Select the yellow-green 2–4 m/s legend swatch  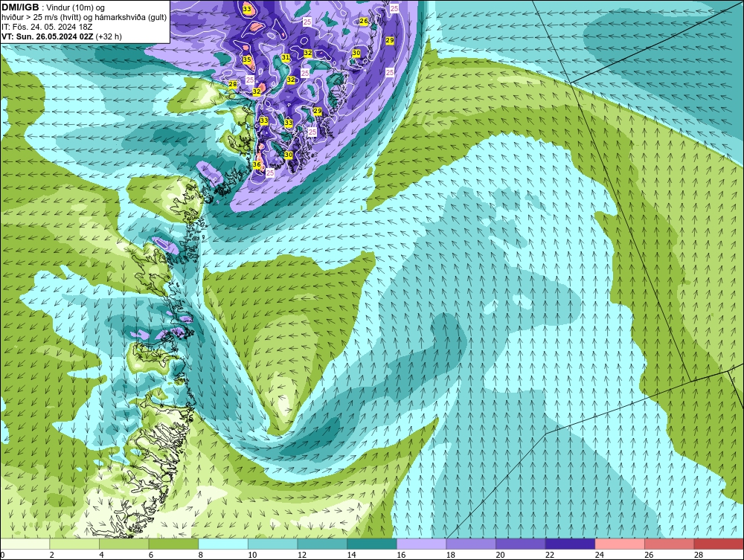(74, 544)
